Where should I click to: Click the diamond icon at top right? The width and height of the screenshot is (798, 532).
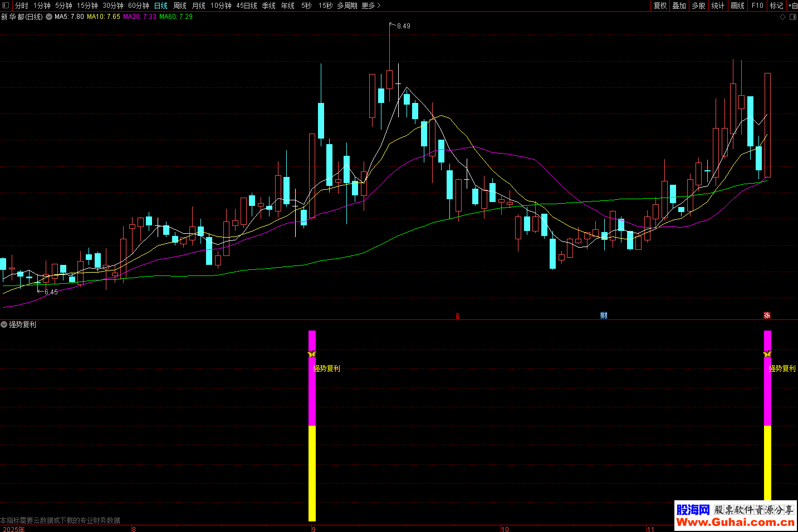[782, 17]
